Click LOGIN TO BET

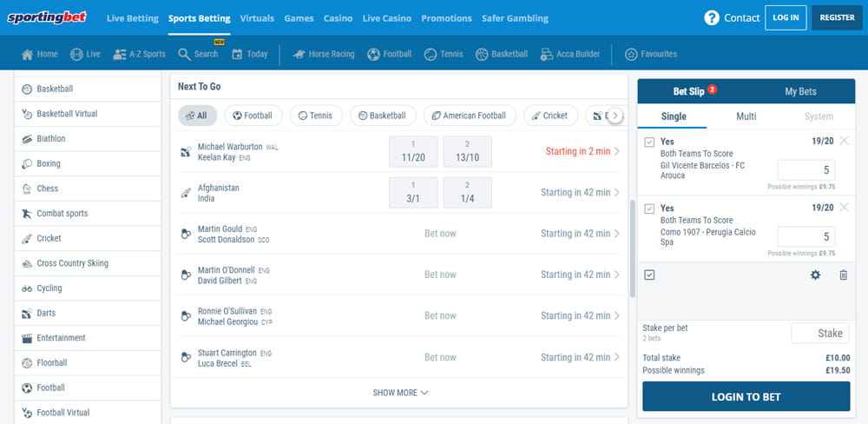746,396
